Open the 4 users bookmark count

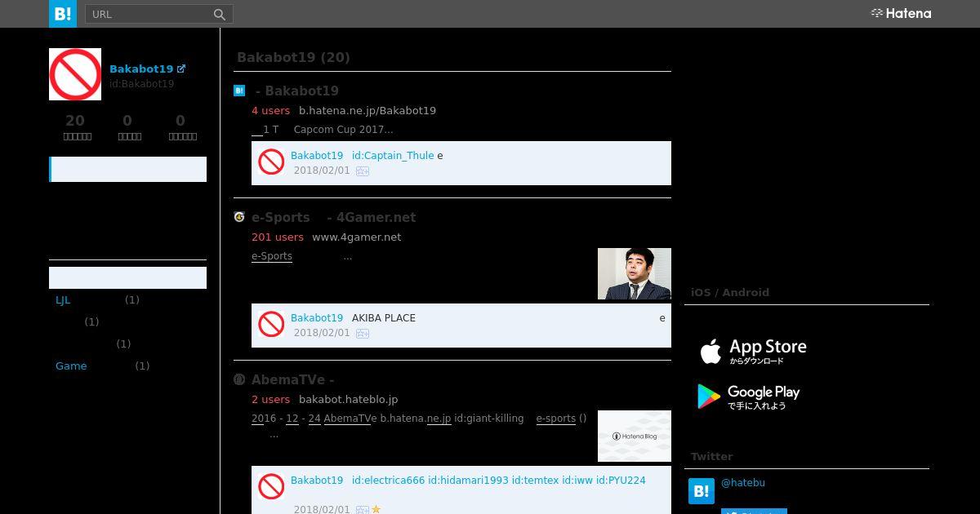click(x=270, y=110)
